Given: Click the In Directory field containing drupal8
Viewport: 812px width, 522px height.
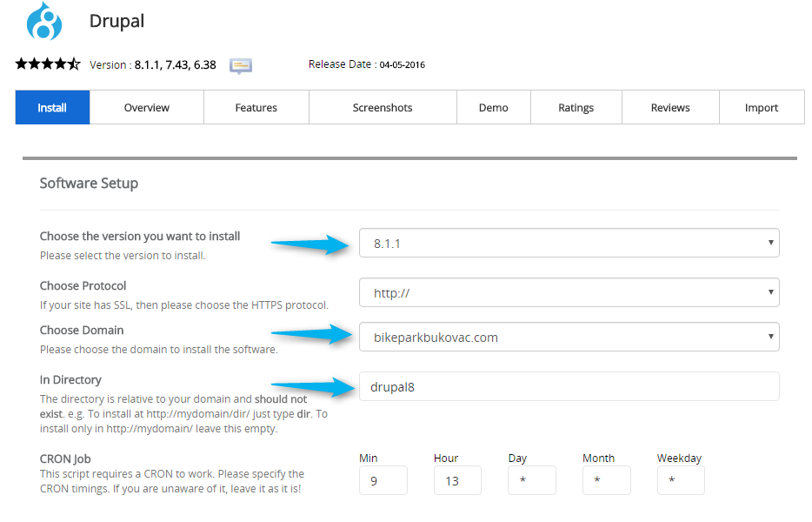Looking at the screenshot, I should pyautogui.click(x=569, y=386).
